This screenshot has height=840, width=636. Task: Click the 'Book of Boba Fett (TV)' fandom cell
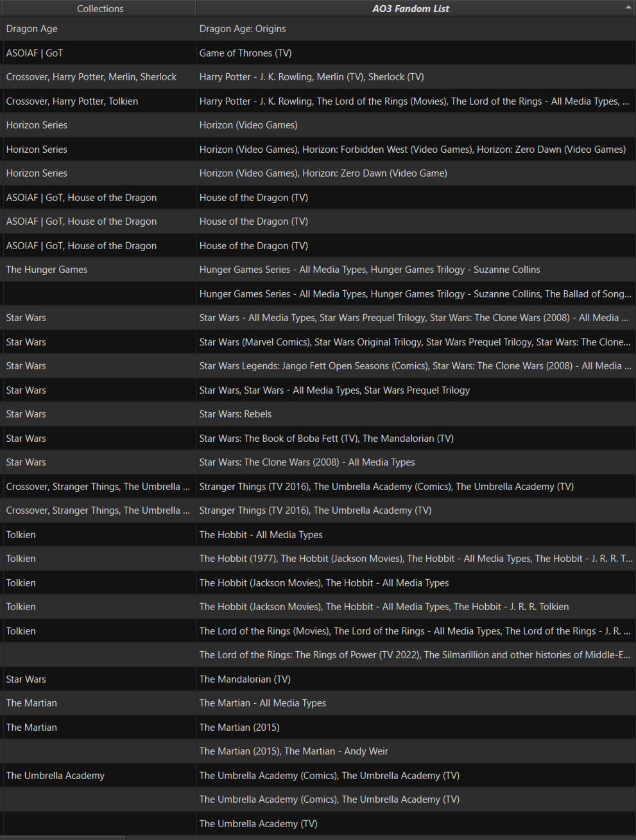(416, 438)
